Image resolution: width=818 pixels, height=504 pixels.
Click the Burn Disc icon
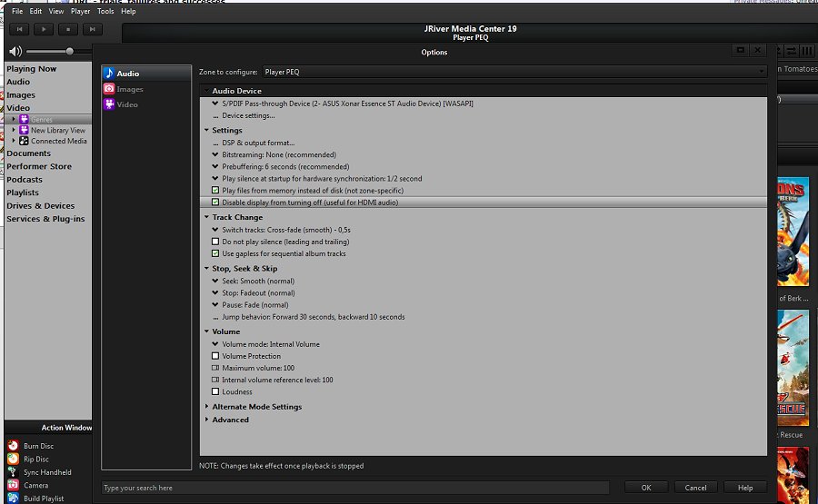pyautogui.click(x=13, y=446)
